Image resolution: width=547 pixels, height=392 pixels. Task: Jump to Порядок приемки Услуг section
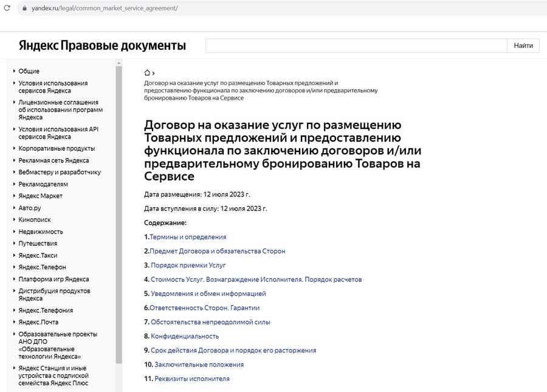pyautogui.click(x=188, y=266)
